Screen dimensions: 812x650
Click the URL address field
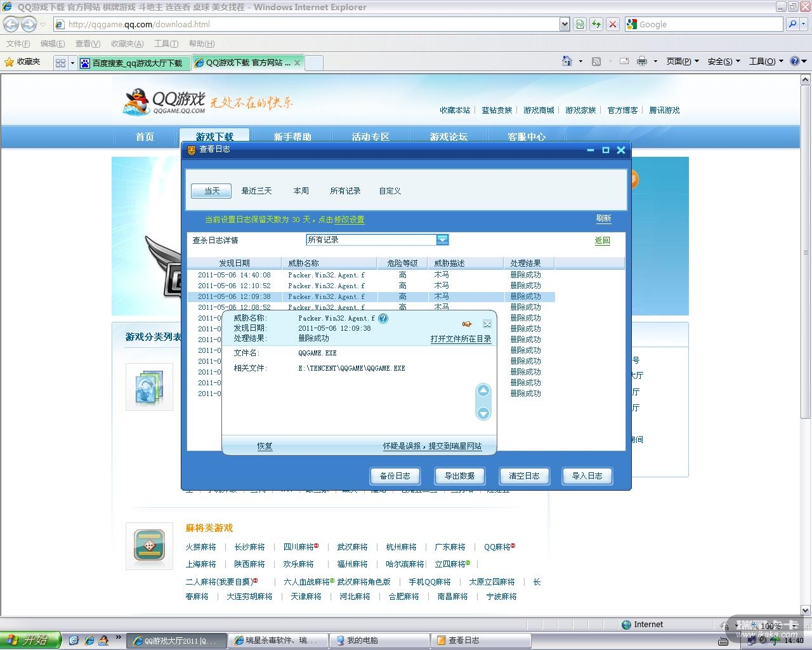coord(312,24)
